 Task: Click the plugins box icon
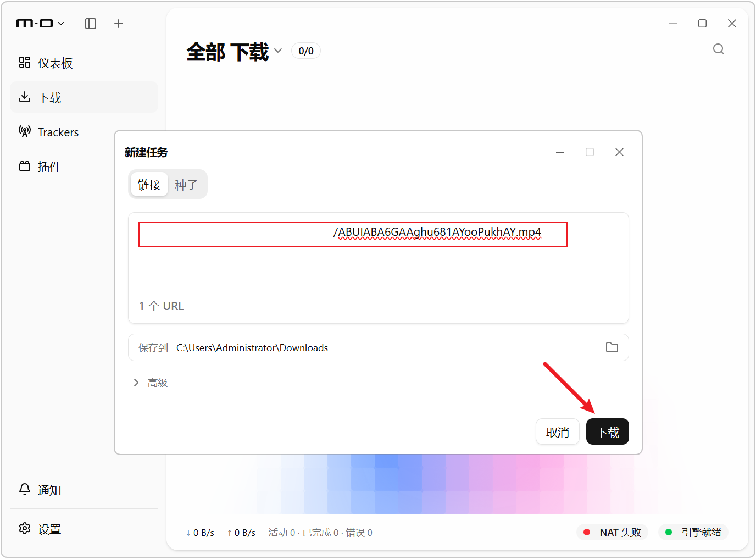tap(25, 166)
